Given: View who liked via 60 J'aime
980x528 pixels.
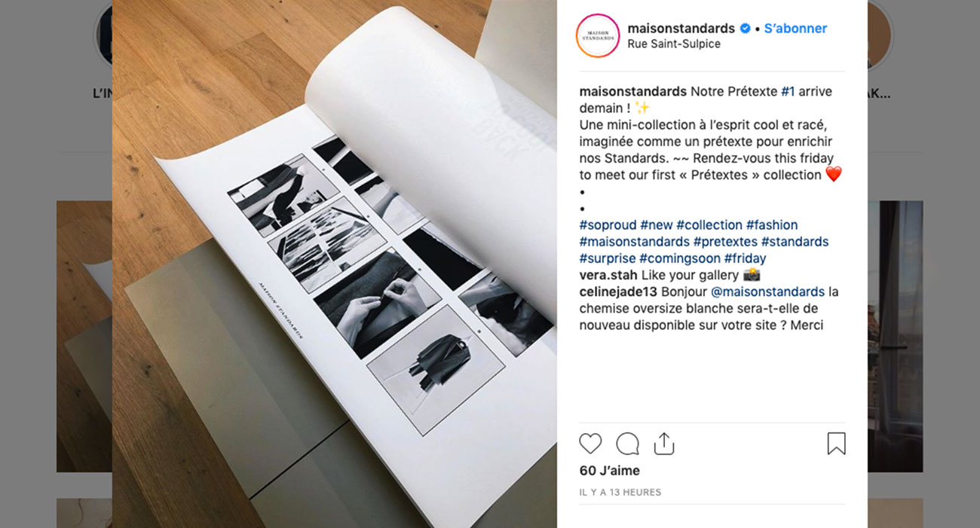Looking at the screenshot, I should pyautogui.click(x=609, y=471).
